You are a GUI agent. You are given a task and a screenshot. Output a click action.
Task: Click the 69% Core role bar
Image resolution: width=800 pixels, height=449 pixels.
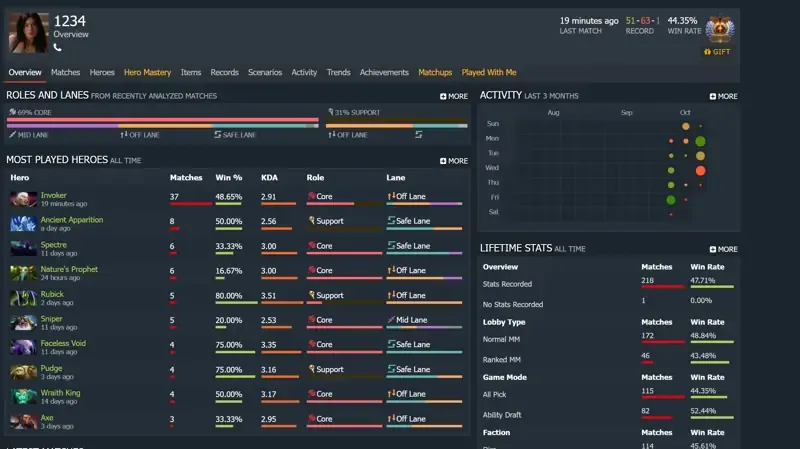[163, 120]
